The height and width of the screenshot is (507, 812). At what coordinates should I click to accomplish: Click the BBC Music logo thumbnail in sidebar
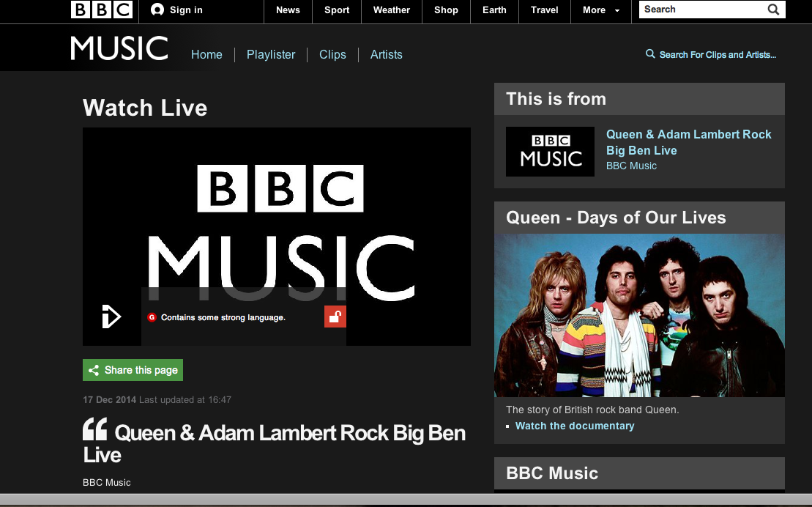[550, 152]
